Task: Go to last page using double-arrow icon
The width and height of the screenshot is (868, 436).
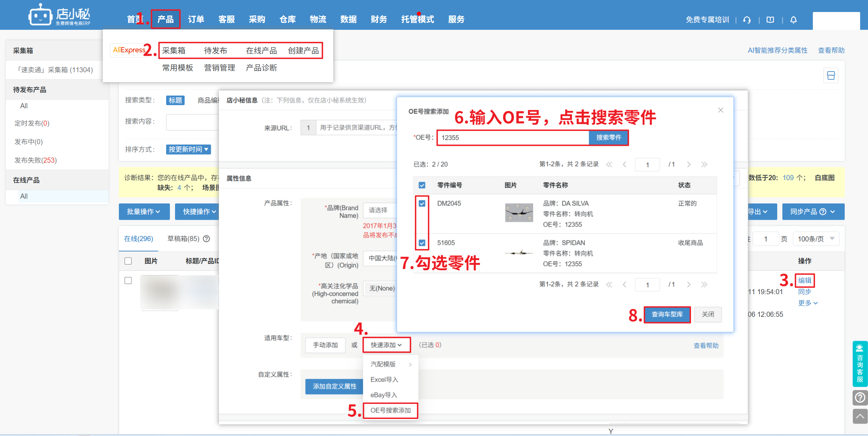Action: pyautogui.click(x=704, y=164)
